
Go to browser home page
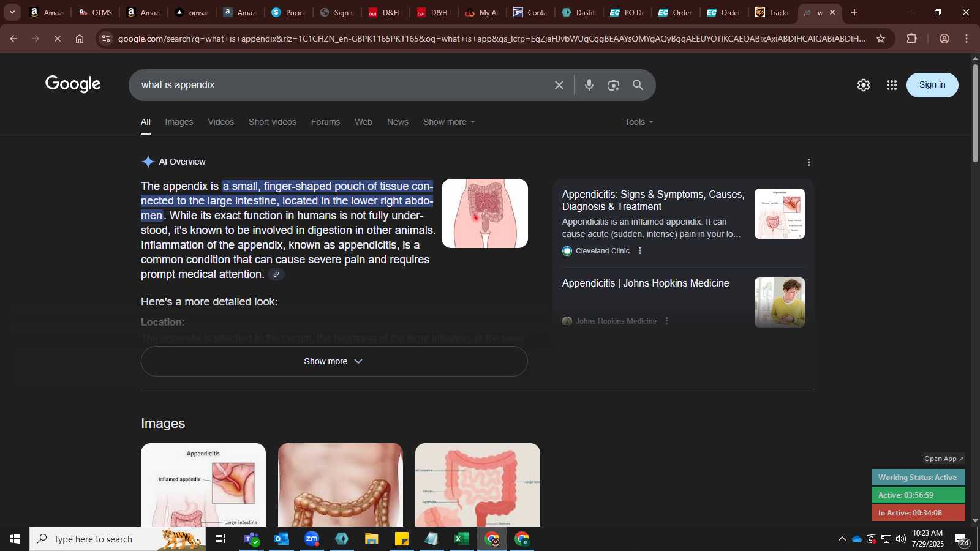(x=80, y=39)
